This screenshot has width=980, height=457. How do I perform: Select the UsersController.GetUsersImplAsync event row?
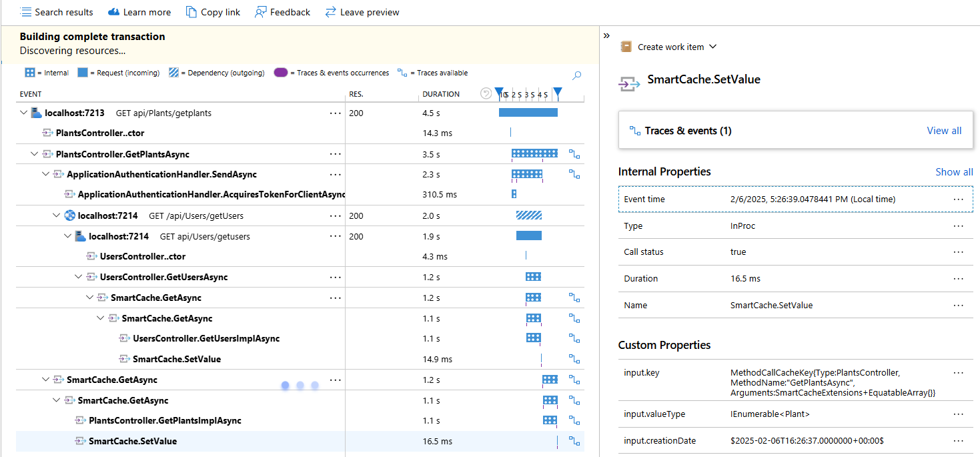coord(206,338)
